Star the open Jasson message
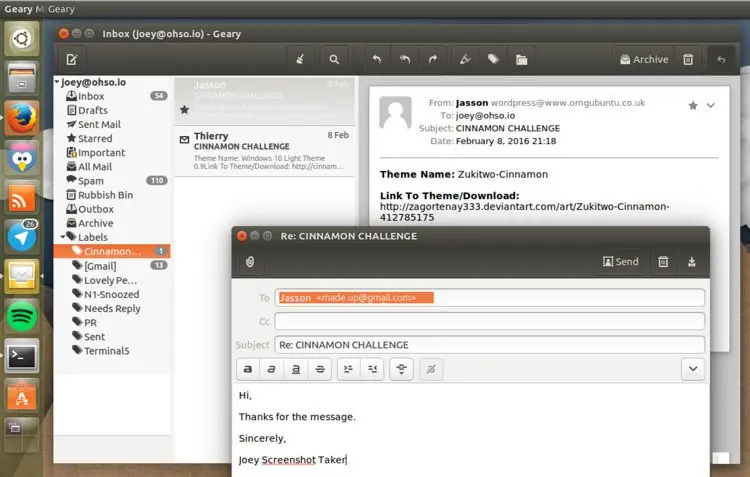 [x=693, y=106]
